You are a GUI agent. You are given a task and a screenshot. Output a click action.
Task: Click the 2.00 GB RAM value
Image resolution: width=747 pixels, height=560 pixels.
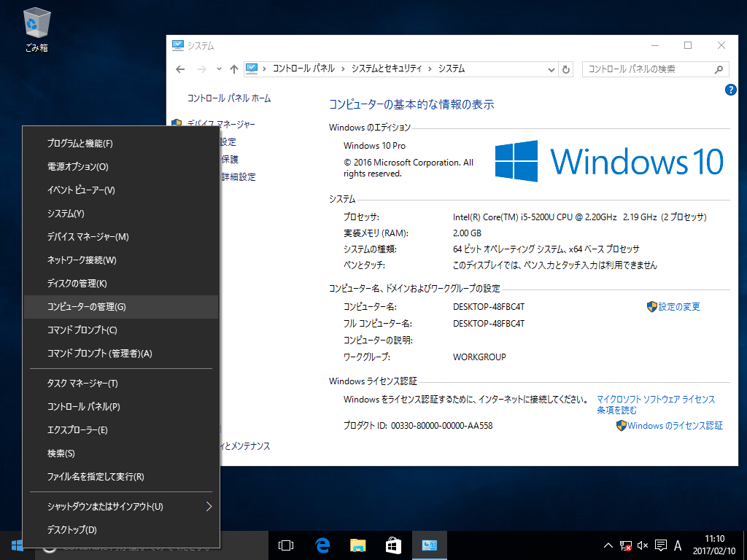point(467,233)
